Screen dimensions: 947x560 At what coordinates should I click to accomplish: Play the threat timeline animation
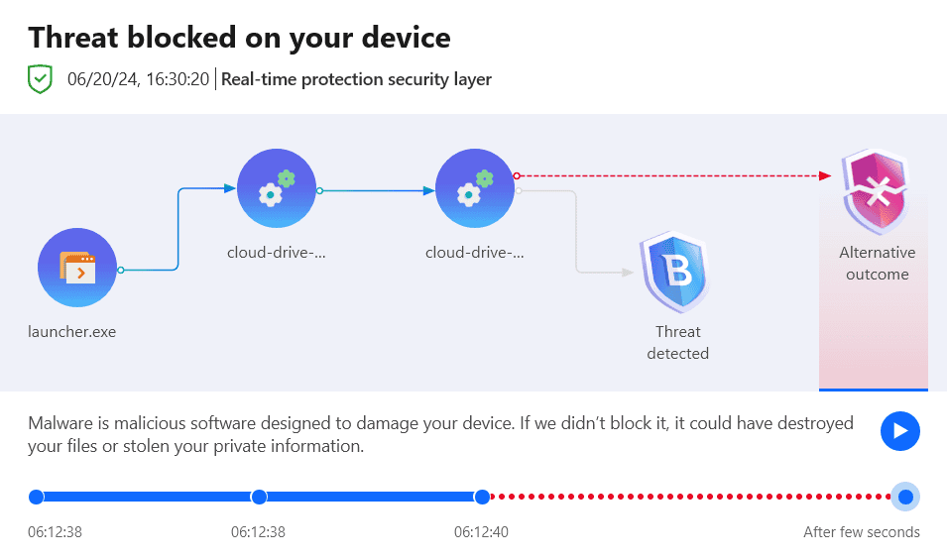click(899, 431)
